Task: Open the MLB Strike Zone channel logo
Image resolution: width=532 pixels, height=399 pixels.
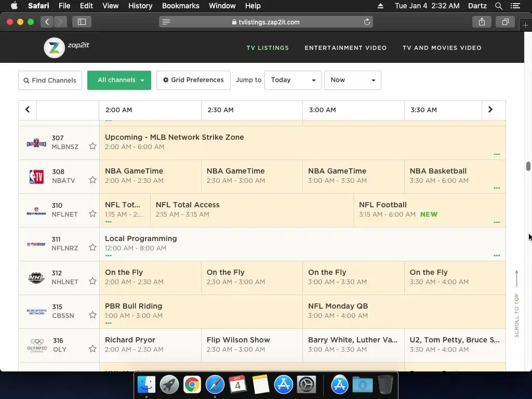Action: pos(36,143)
